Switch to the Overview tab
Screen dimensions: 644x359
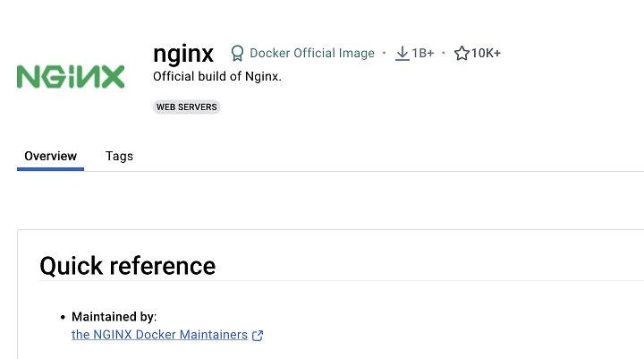50,156
